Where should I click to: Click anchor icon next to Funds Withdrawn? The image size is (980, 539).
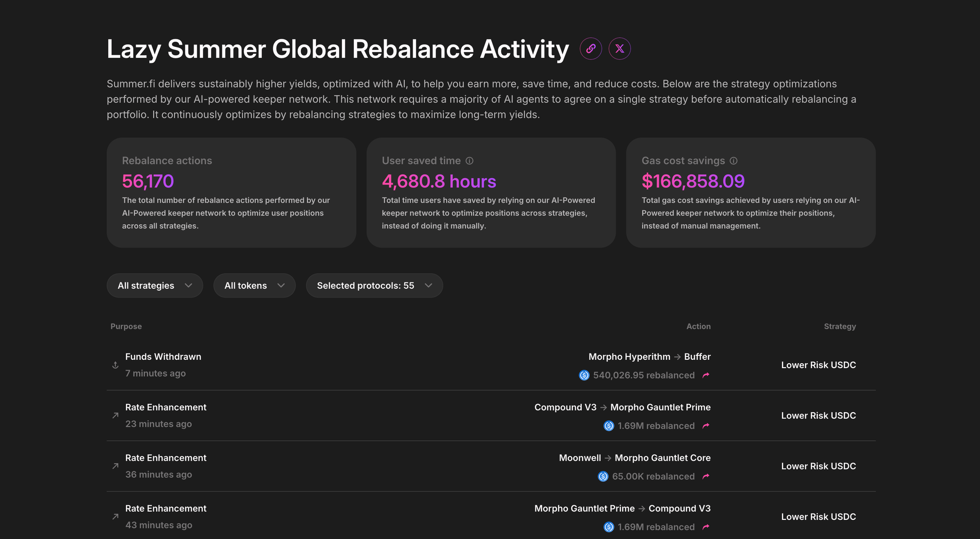115,365
